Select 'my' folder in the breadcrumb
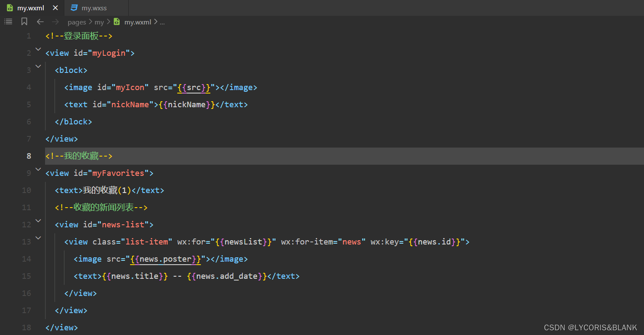Viewport: 644px width, 335px height. [x=99, y=22]
